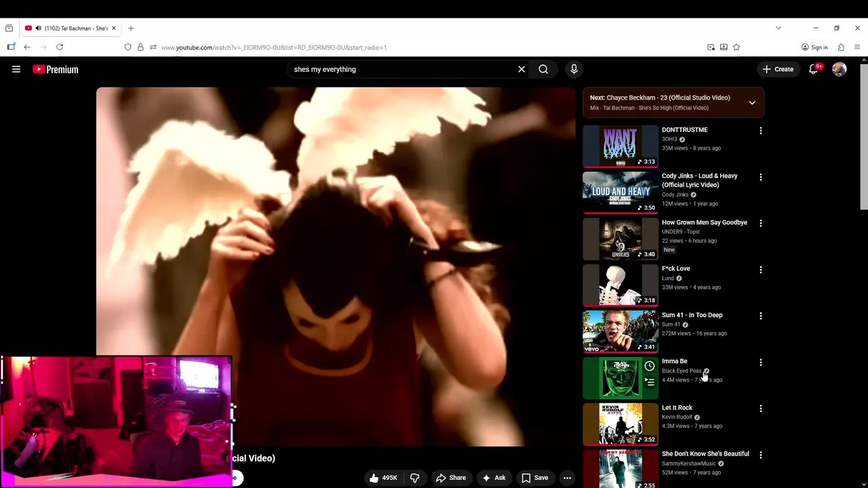Open more actions ellipsis under video
Viewport: 868px width, 488px height.
(x=567, y=478)
